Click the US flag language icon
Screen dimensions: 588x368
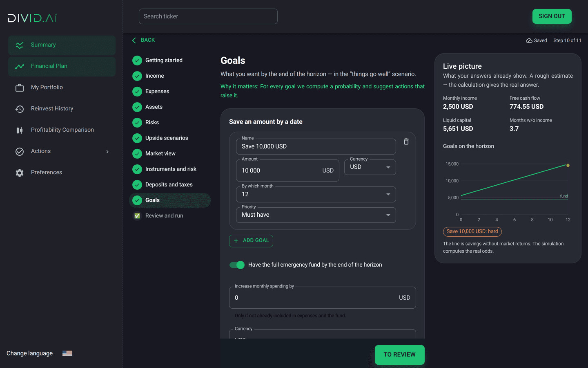pos(67,353)
